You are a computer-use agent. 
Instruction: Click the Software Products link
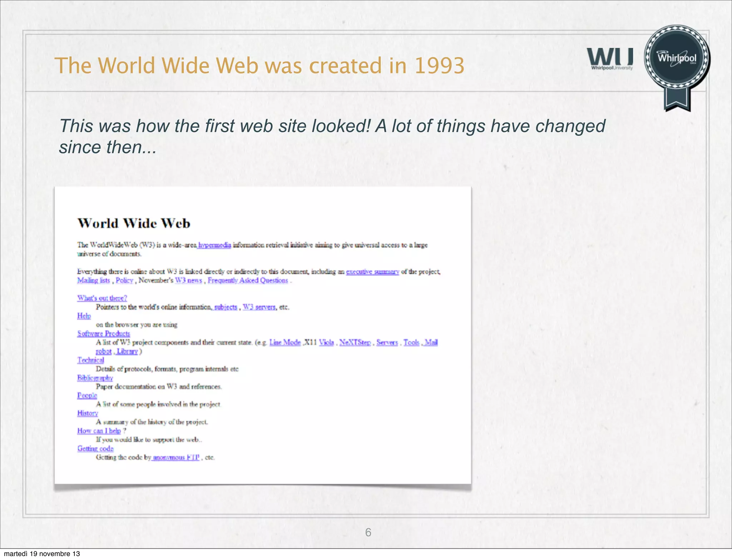104,334
